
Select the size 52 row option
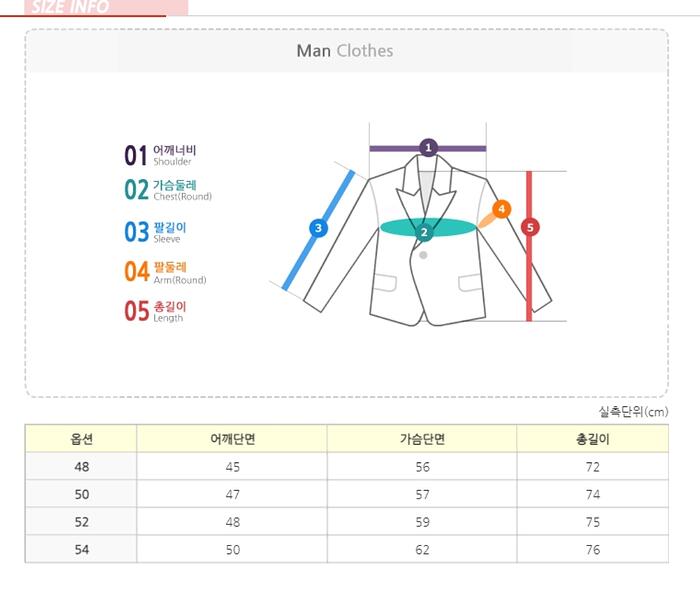coord(81,522)
